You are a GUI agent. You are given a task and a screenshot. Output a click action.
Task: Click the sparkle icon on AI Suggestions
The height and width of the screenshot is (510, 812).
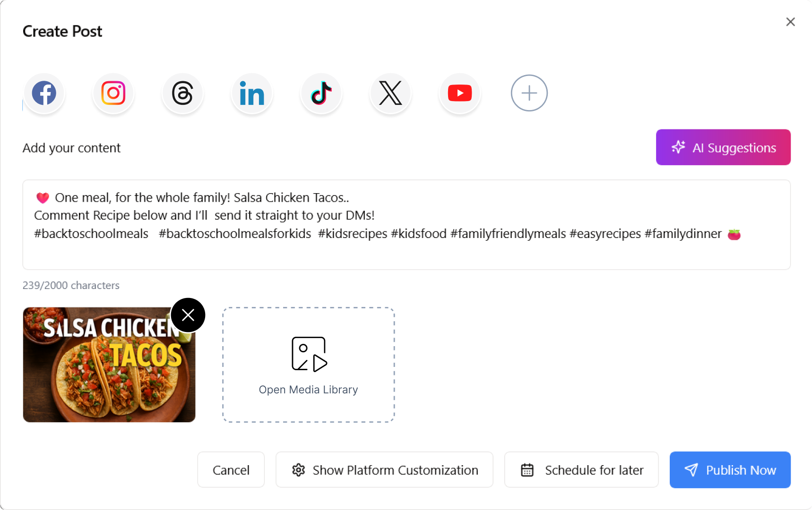pos(678,147)
